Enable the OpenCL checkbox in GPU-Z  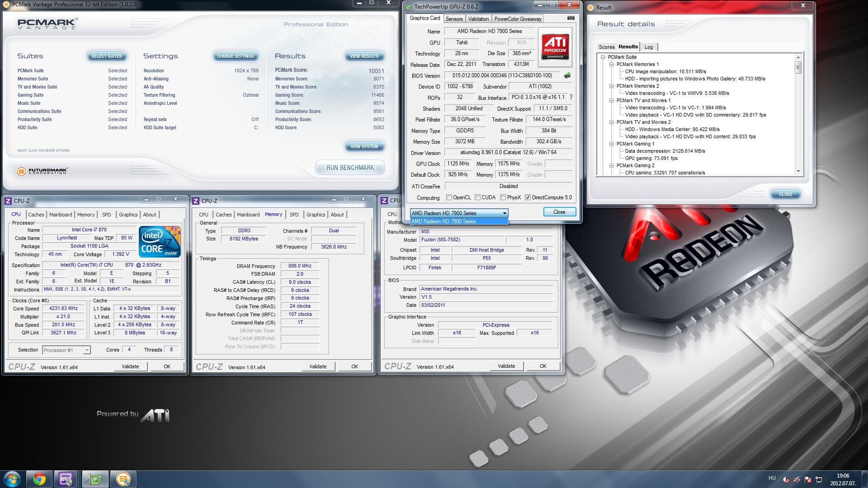pyautogui.click(x=449, y=197)
